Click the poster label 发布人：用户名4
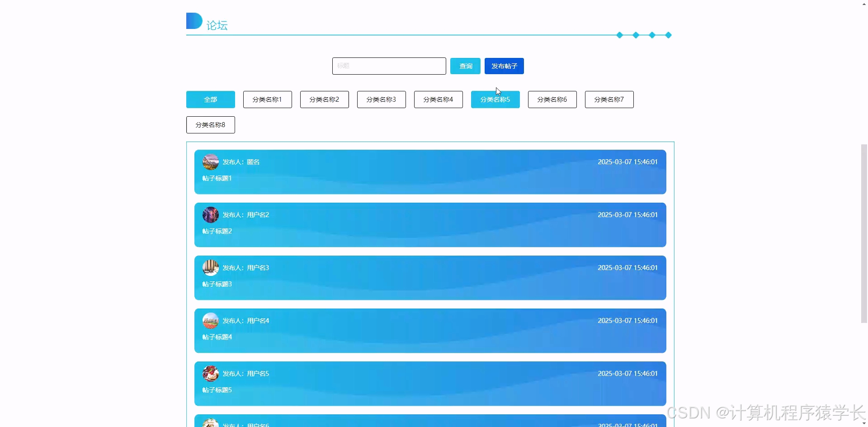Viewport: 868px width, 427px height. (246, 321)
